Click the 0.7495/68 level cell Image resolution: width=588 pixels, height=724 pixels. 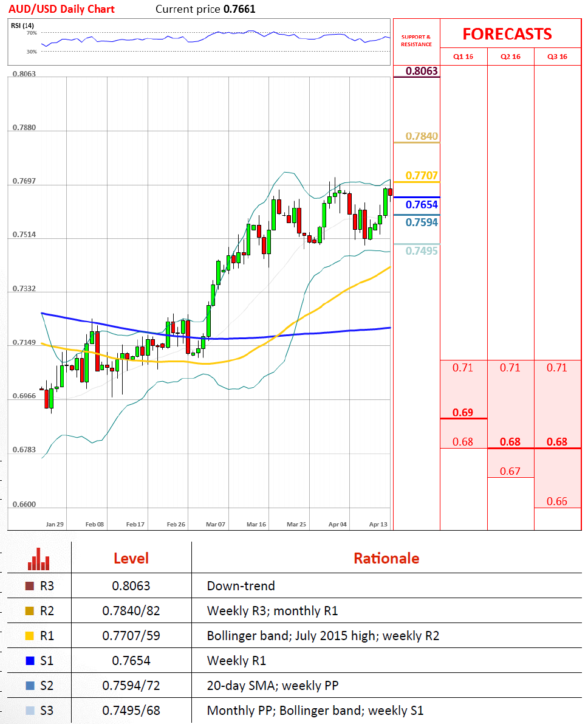click(131, 711)
